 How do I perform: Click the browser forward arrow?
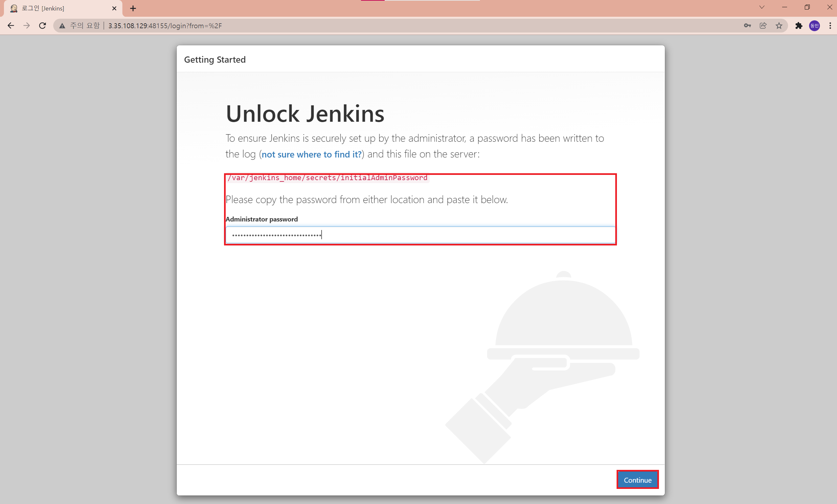click(x=27, y=26)
